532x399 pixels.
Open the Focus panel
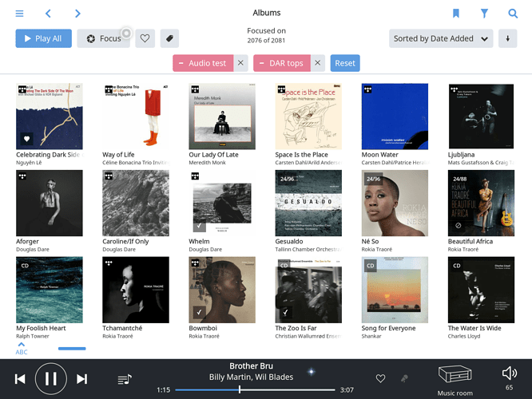pyautogui.click(x=104, y=38)
